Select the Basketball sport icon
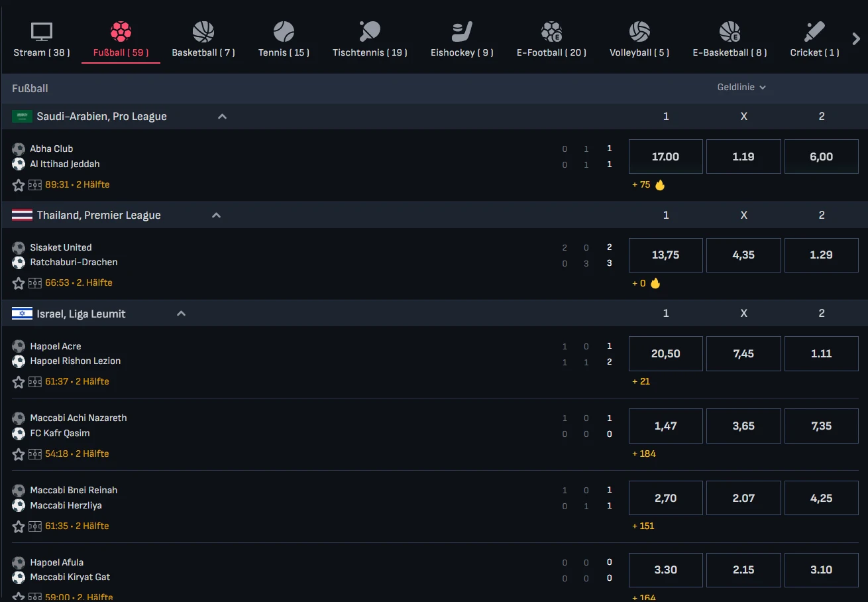The width and height of the screenshot is (868, 602). 203,31
